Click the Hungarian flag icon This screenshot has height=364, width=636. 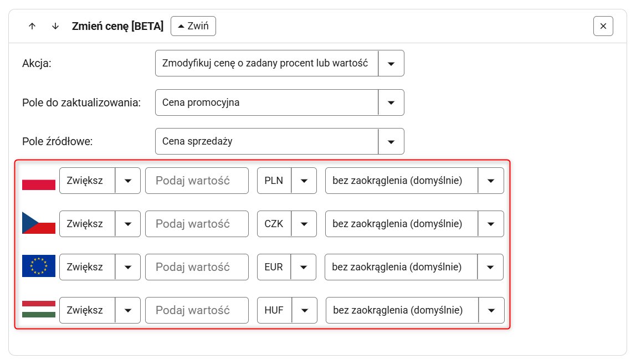39,310
